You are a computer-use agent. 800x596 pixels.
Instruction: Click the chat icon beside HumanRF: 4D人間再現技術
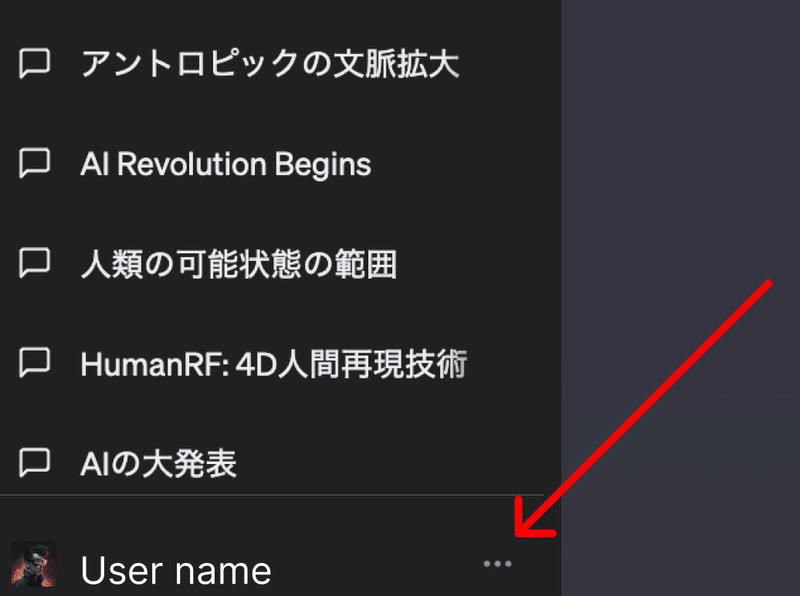pos(35,363)
